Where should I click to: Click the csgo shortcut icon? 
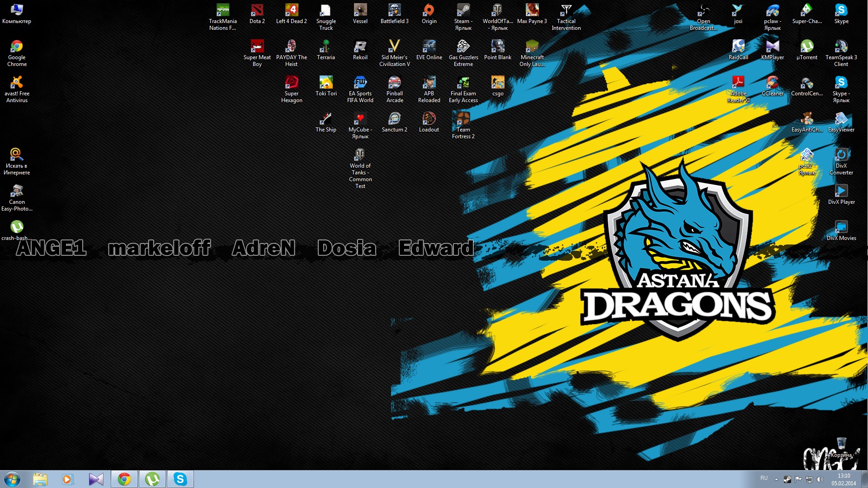click(497, 83)
